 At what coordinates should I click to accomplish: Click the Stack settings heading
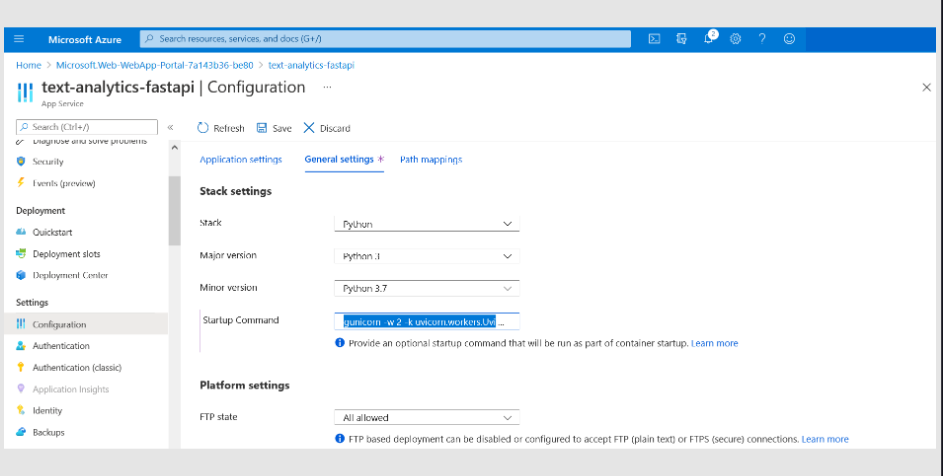pos(236,191)
